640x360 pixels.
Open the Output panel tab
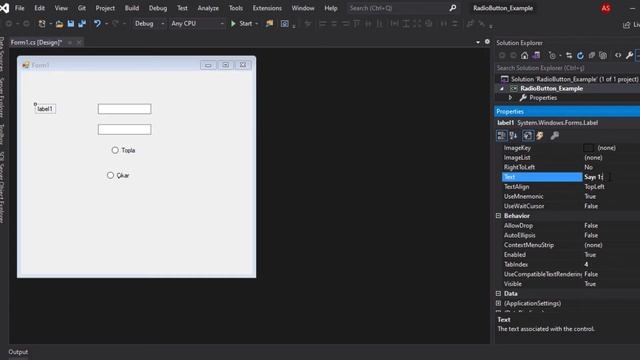(18, 352)
